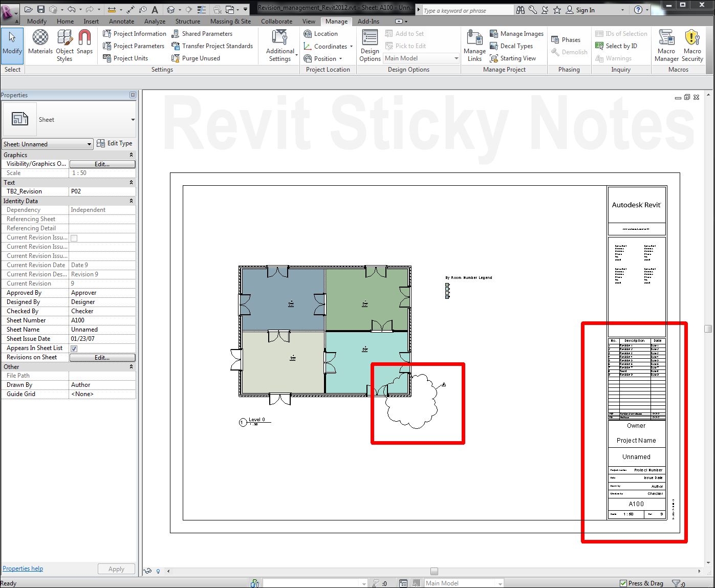Open the Help dropdown arrow
The width and height of the screenshot is (715, 588).
[x=647, y=10]
